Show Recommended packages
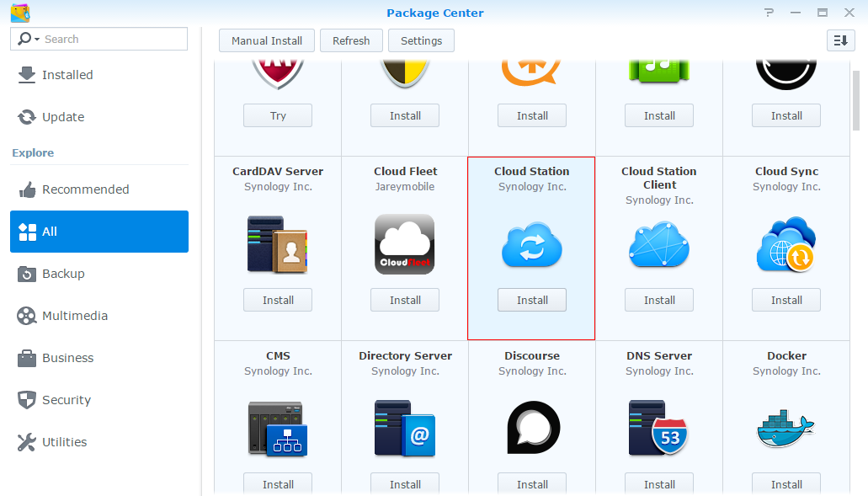Viewport: 868px width, 496px height. [99, 189]
